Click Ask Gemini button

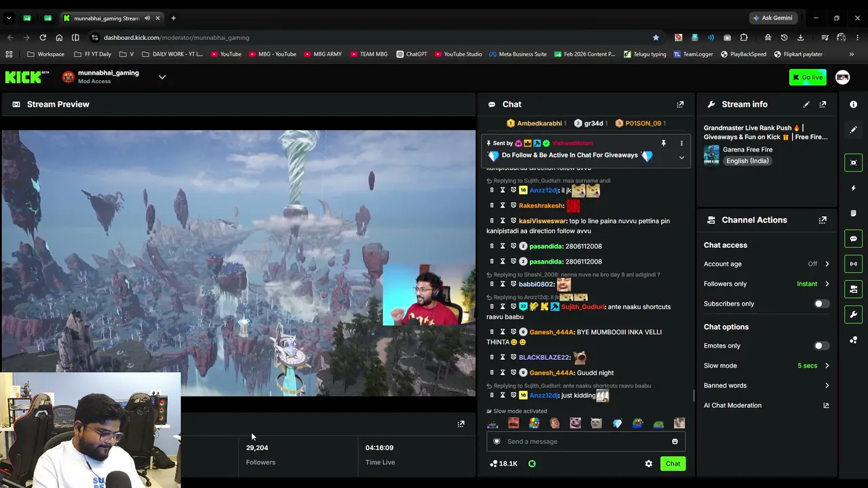tap(772, 18)
